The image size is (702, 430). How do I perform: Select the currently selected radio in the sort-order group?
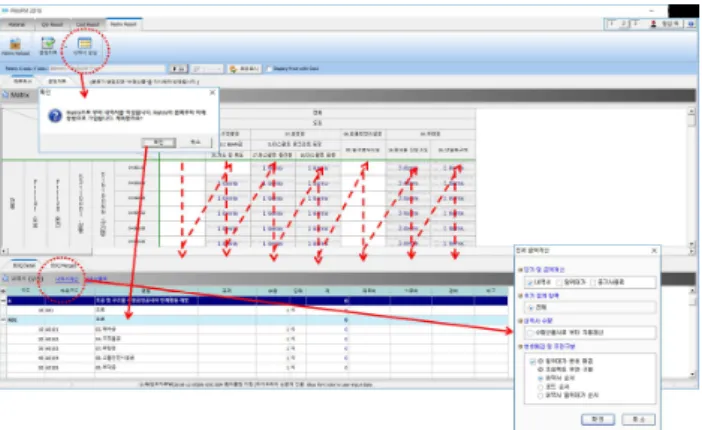click(x=540, y=378)
